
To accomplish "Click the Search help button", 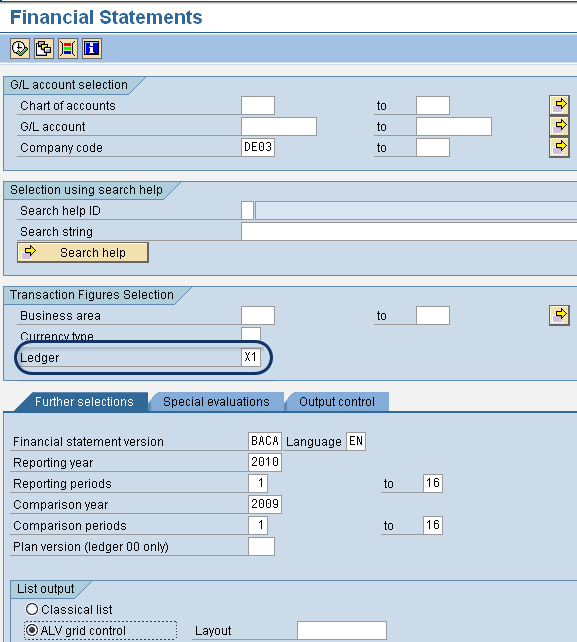I will [x=83, y=253].
